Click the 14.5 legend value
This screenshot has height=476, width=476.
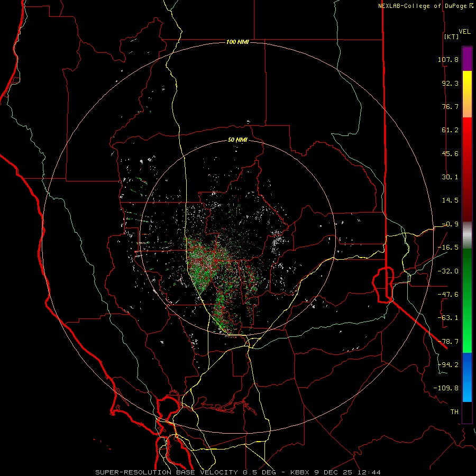(x=450, y=200)
